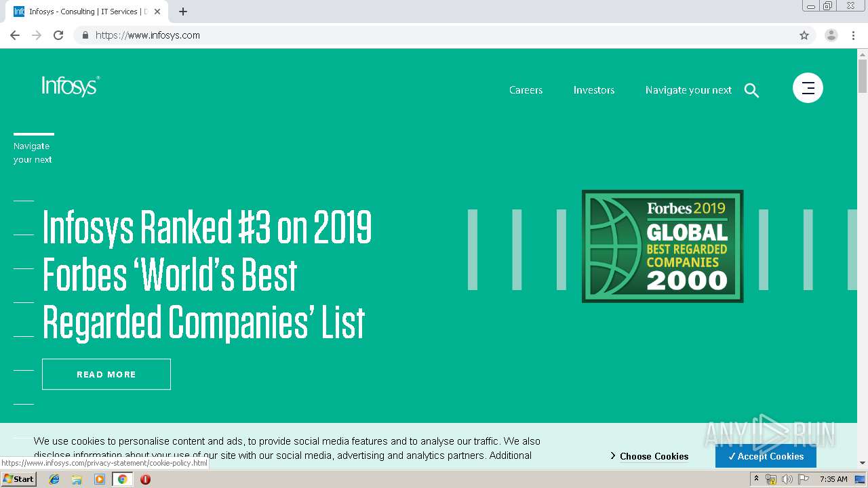Image resolution: width=868 pixels, height=488 pixels.
Task: Click the network tray icon
Action: pyautogui.click(x=770, y=479)
